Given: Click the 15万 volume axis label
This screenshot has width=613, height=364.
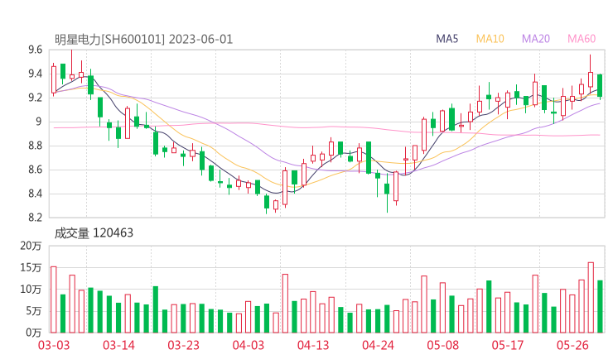Looking at the screenshot, I should (x=31, y=267).
